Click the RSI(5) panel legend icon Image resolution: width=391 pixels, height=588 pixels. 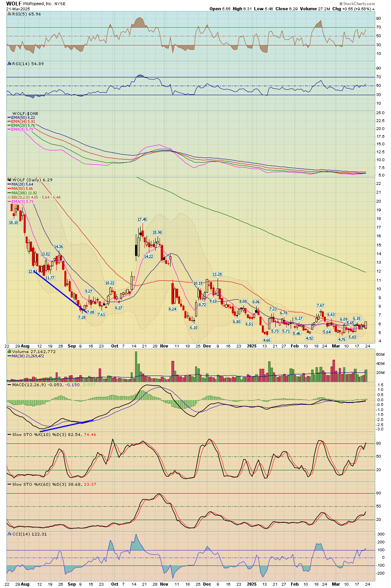pos(9,14)
